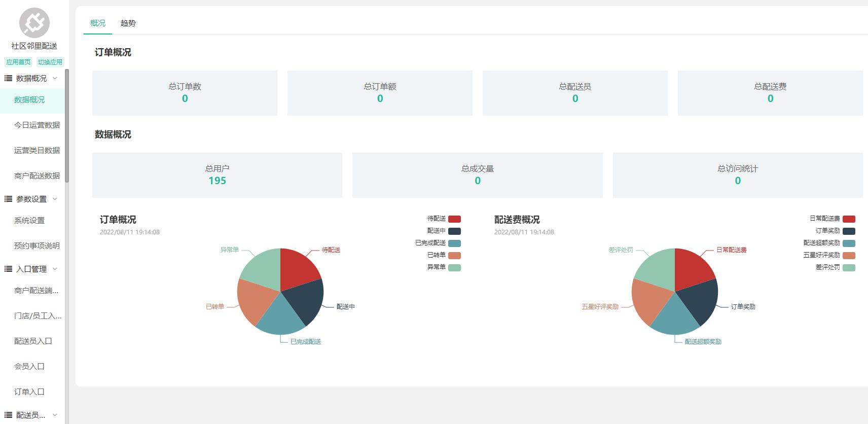Collapse the 入口管理 sidebar chevron

coord(55,269)
